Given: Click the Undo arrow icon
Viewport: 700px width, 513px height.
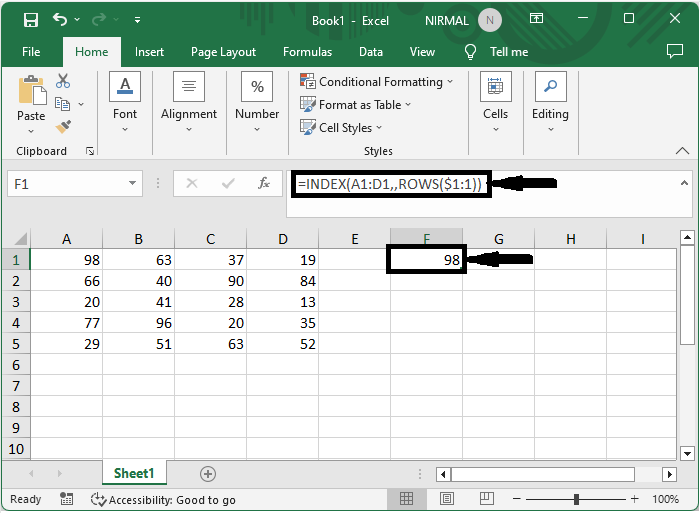Looking at the screenshot, I should point(60,20).
